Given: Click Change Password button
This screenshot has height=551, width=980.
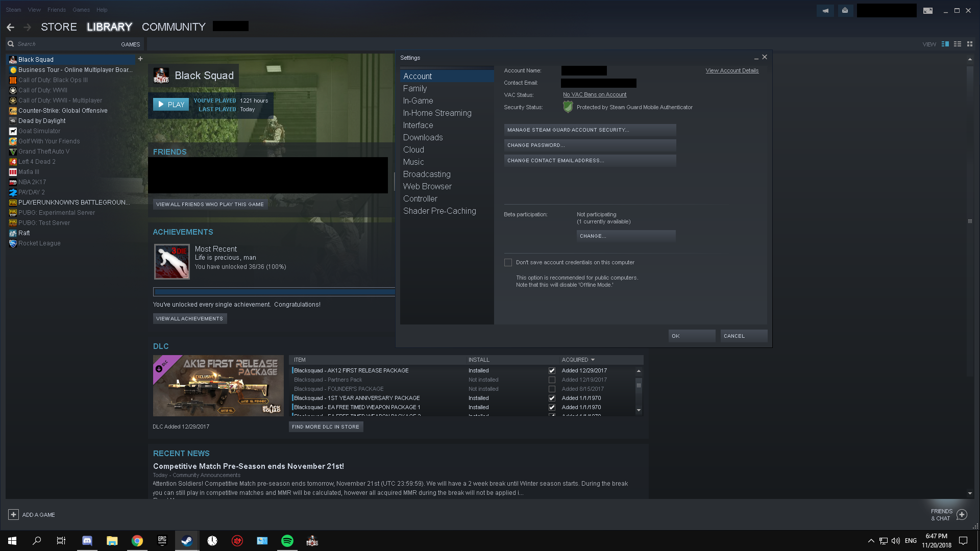Looking at the screenshot, I should click(x=590, y=145).
